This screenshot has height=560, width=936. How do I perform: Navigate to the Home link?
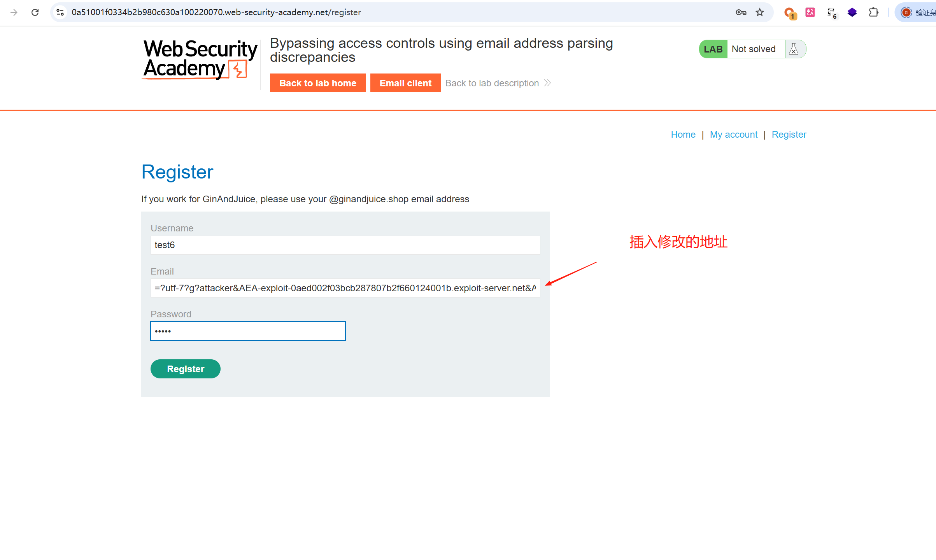(683, 135)
